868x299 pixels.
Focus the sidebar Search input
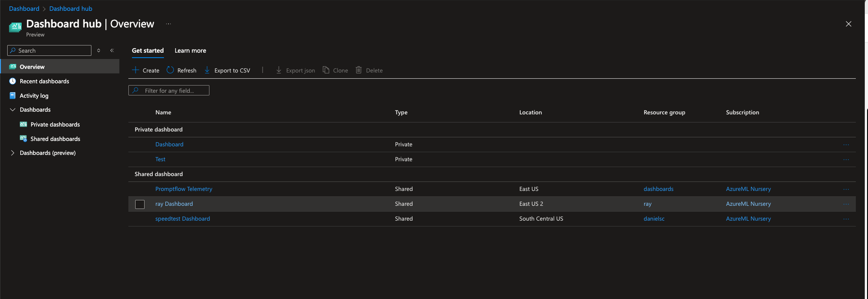coord(50,50)
